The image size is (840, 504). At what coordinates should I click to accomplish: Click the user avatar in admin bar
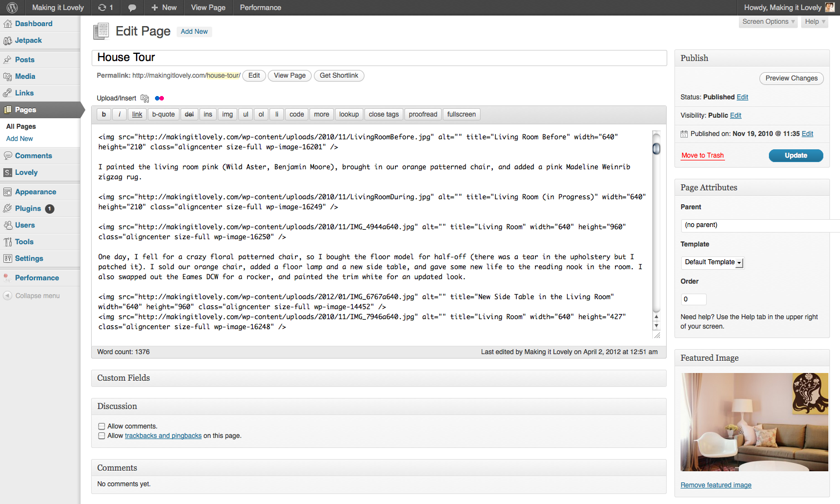tap(829, 8)
